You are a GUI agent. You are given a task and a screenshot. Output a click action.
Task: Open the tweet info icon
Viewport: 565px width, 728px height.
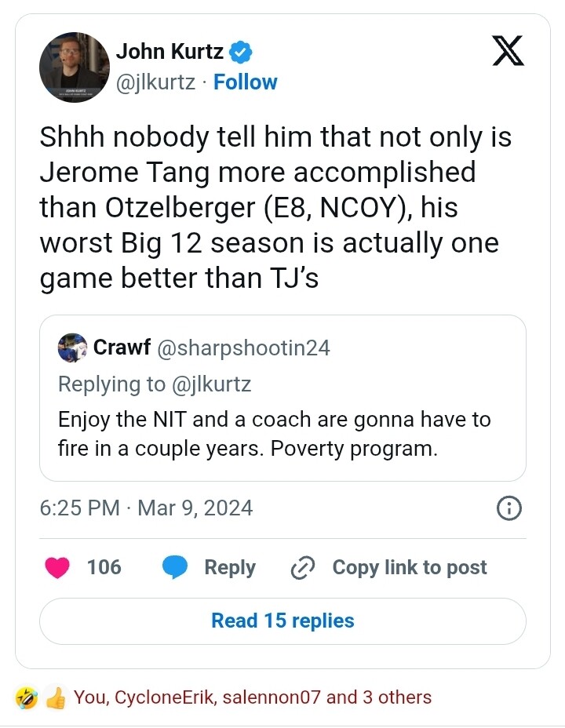509,508
